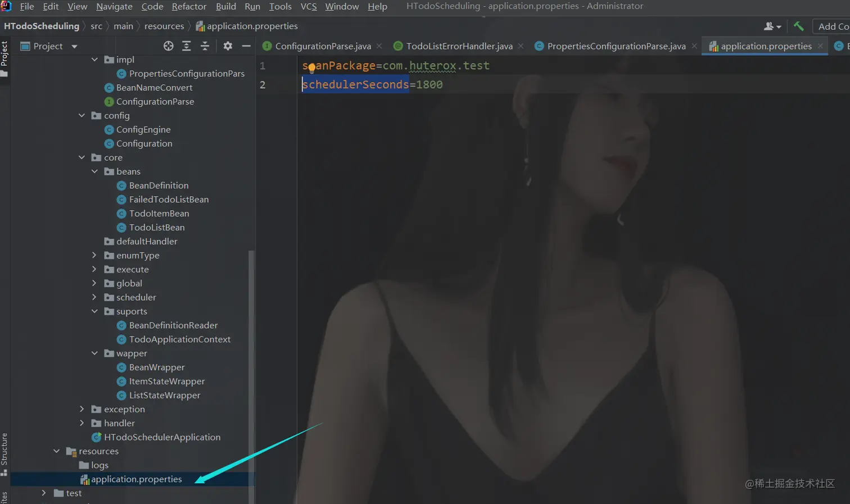
Task: Open the Edit menu
Action: [x=51, y=7]
